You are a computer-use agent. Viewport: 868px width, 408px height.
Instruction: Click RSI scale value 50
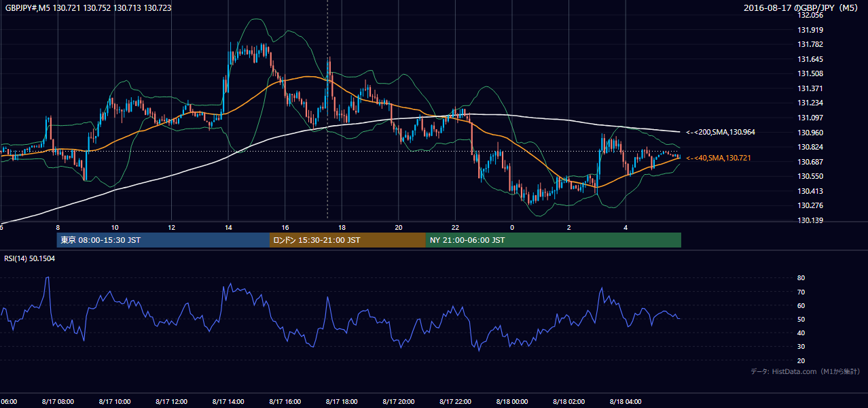coord(801,319)
